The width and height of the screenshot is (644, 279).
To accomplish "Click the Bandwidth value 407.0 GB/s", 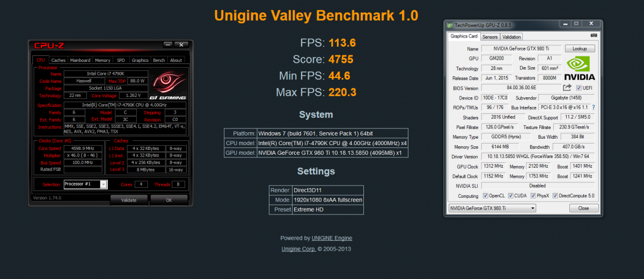I will coord(574,147).
